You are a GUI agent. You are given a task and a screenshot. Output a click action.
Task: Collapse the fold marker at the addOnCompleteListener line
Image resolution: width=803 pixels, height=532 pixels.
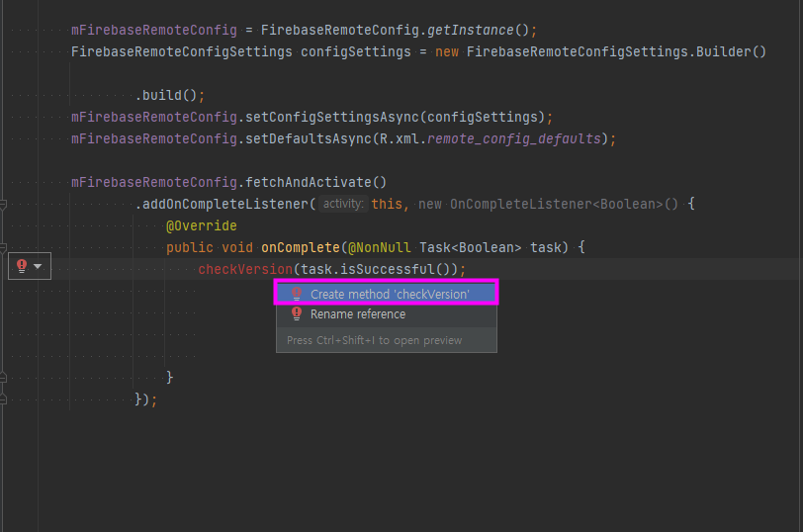[x=3, y=205]
